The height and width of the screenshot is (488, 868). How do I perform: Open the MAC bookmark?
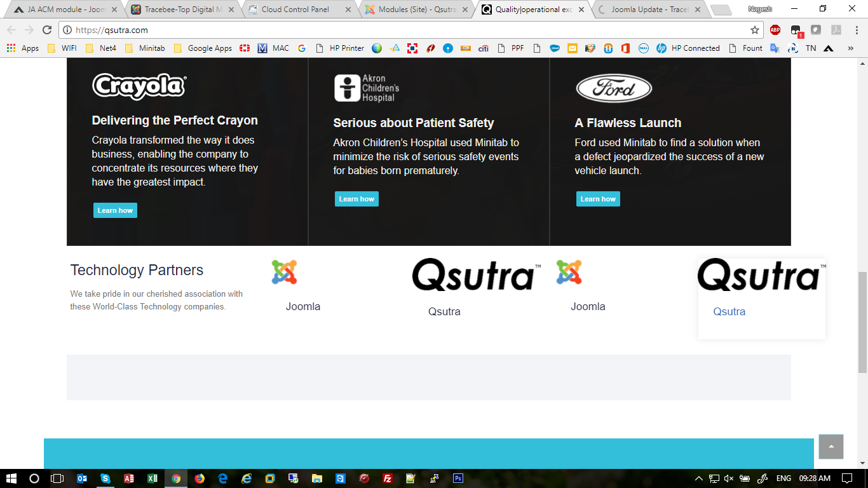coord(273,48)
